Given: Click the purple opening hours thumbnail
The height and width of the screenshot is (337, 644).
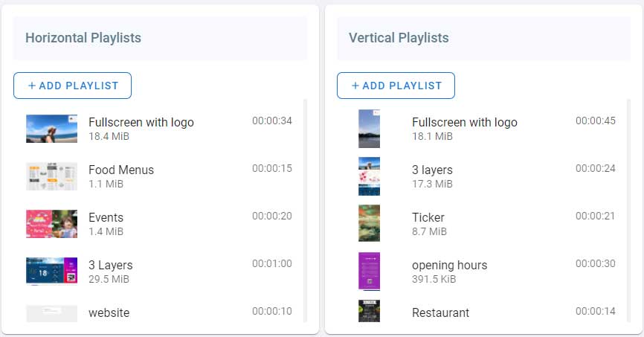Looking at the screenshot, I should (369, 272).
